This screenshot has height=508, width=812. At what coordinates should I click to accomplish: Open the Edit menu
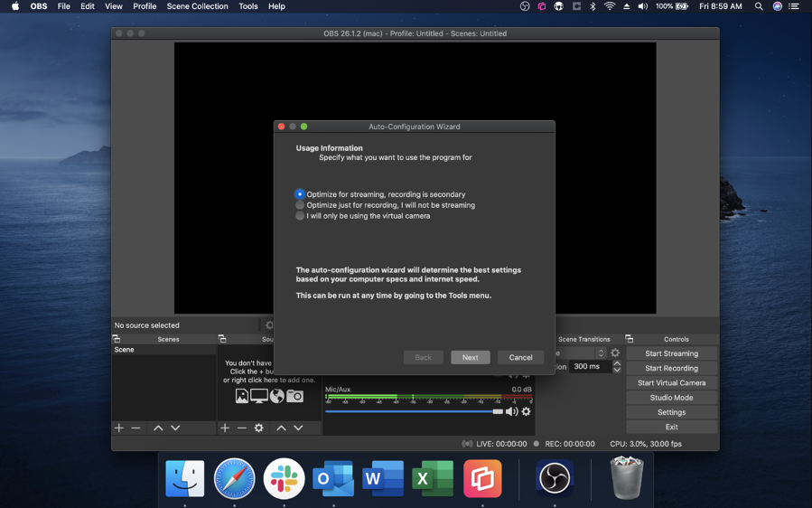pos(88,6)
